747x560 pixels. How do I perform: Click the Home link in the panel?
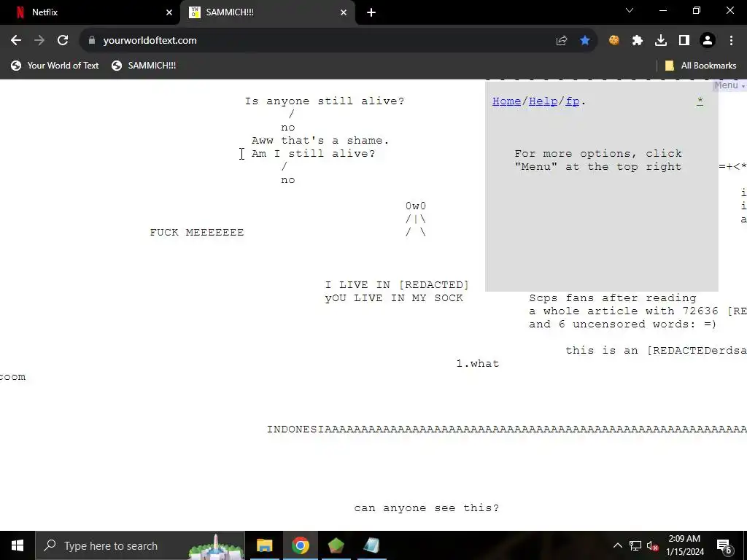506,101
